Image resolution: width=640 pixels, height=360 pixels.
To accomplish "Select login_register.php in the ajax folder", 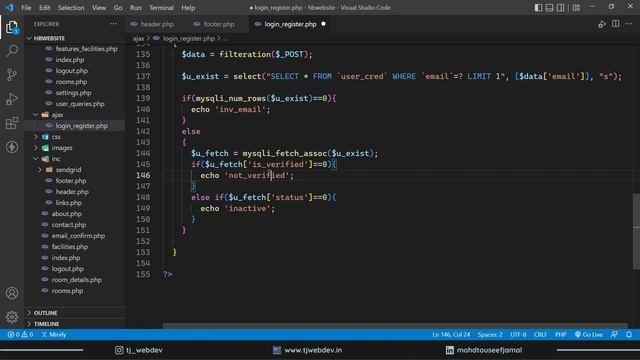I will [82, 126].
